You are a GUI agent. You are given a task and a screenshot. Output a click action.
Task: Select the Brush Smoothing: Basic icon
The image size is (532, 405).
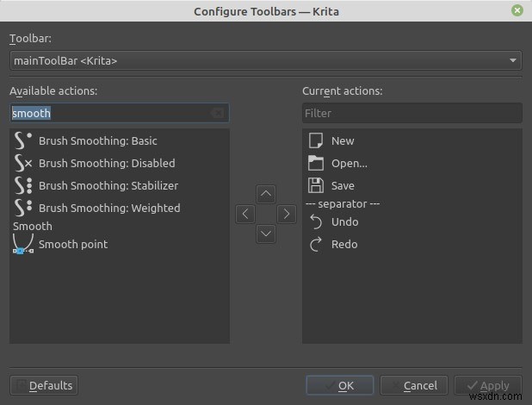[x=23, y=140]
